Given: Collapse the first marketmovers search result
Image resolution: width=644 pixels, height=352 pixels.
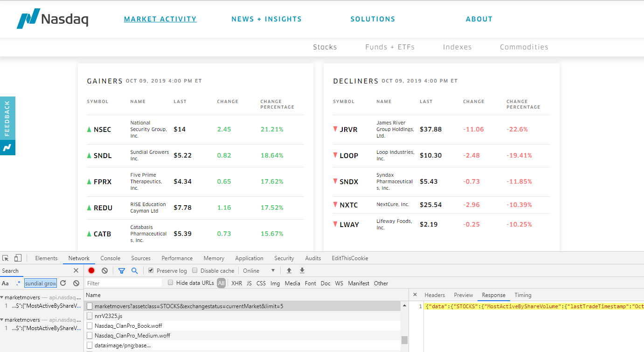Looking at the screenshot, I should [x=2, y=297].
